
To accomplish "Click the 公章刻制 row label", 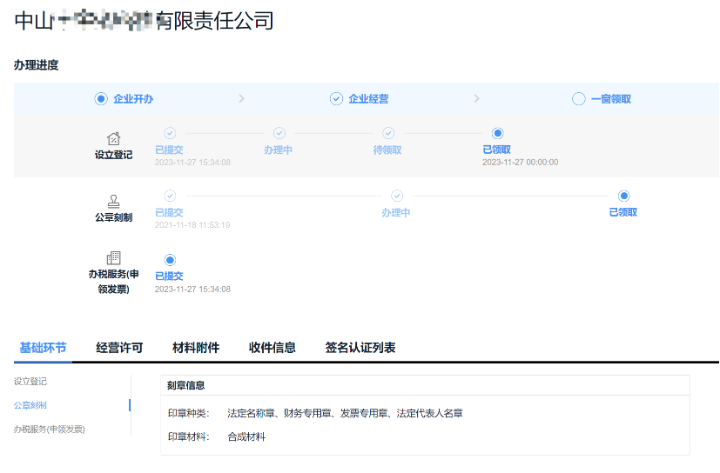I will (113, 218).
